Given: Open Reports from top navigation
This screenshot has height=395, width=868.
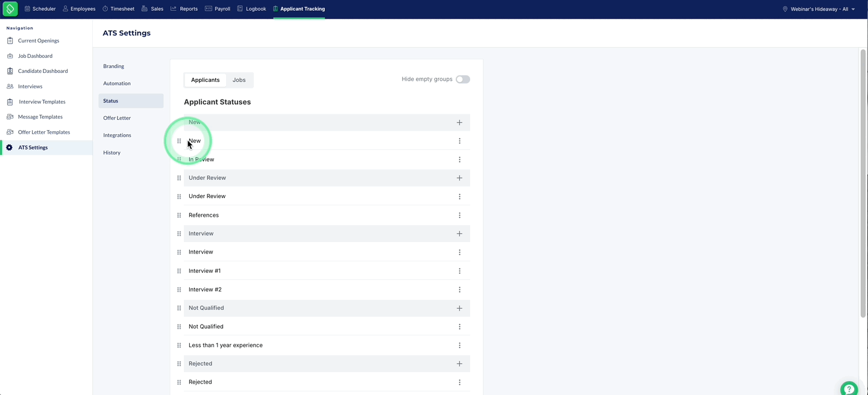Looking at the screenshot, I should 184,9.
